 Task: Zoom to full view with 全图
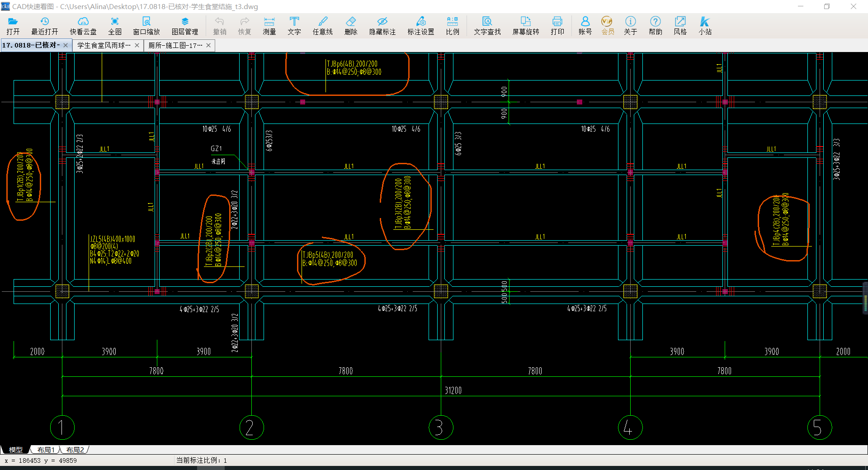(x=115, y=26)
